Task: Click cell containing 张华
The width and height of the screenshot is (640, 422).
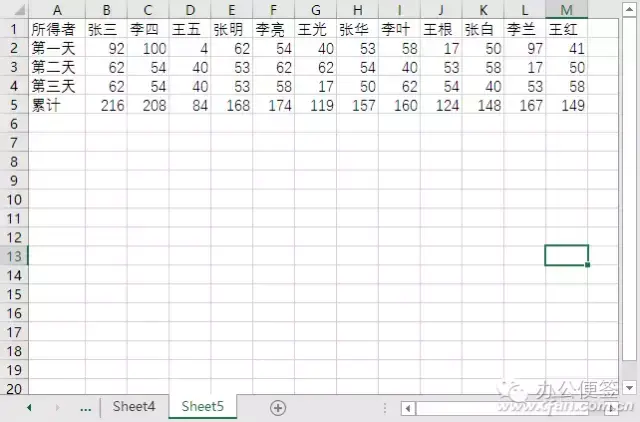Action: pos(358,29)
